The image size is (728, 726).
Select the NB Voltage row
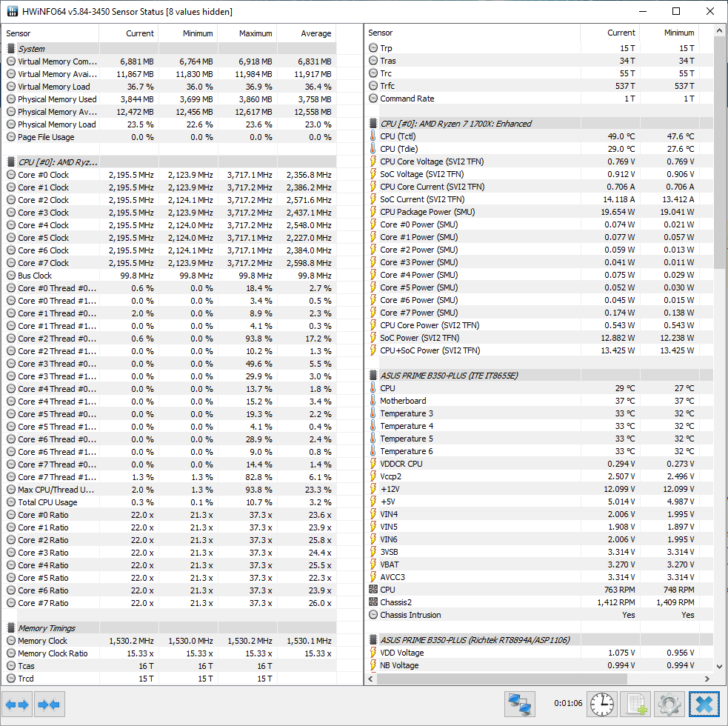[x=539, y=665]
